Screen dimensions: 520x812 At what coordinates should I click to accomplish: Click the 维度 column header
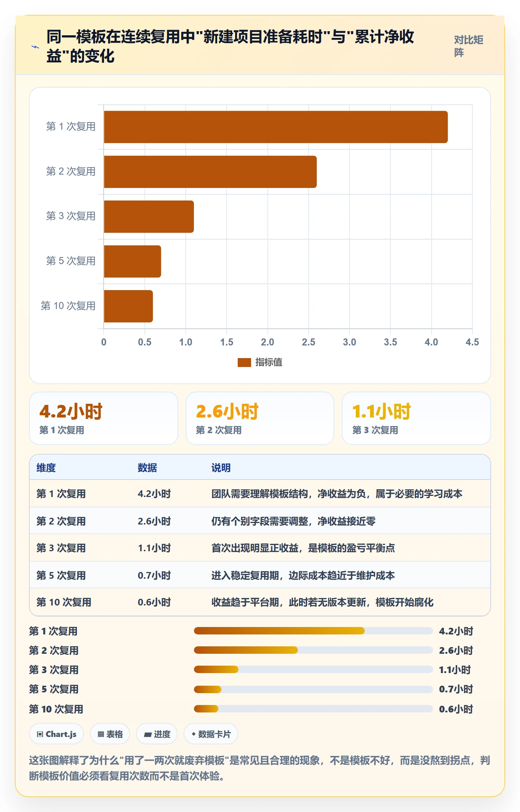46,468
